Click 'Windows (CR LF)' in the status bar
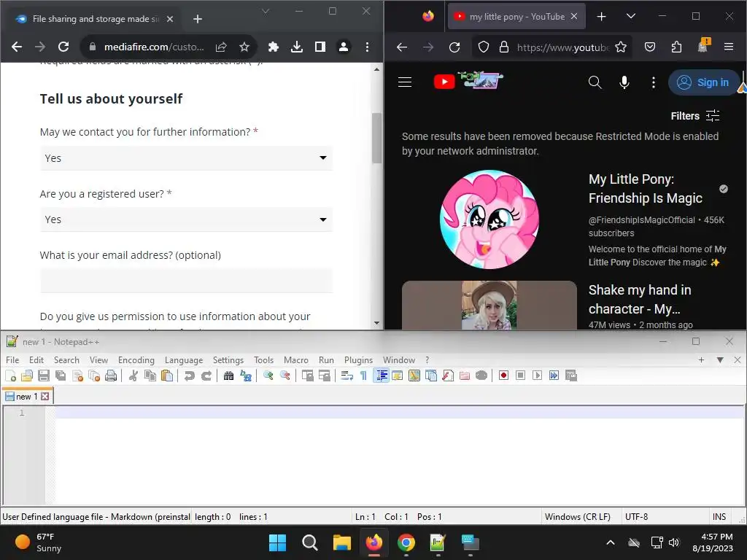 point(578,517)
